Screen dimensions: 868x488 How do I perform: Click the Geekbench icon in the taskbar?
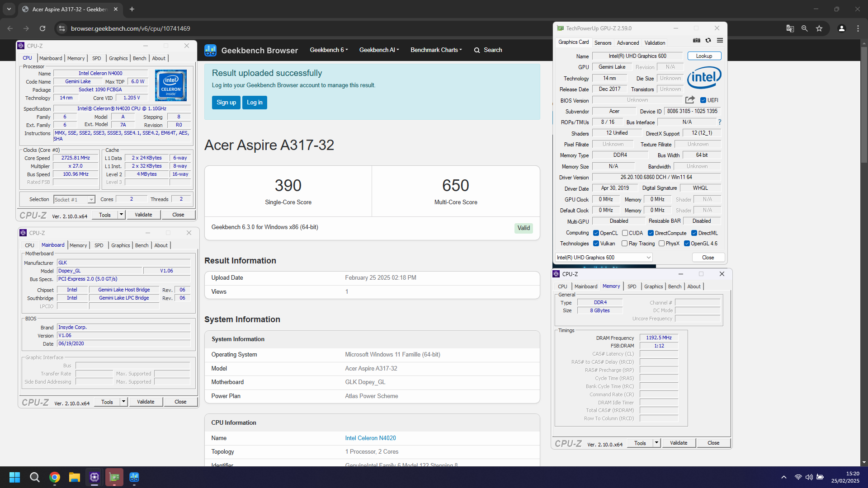coord(134,477)
